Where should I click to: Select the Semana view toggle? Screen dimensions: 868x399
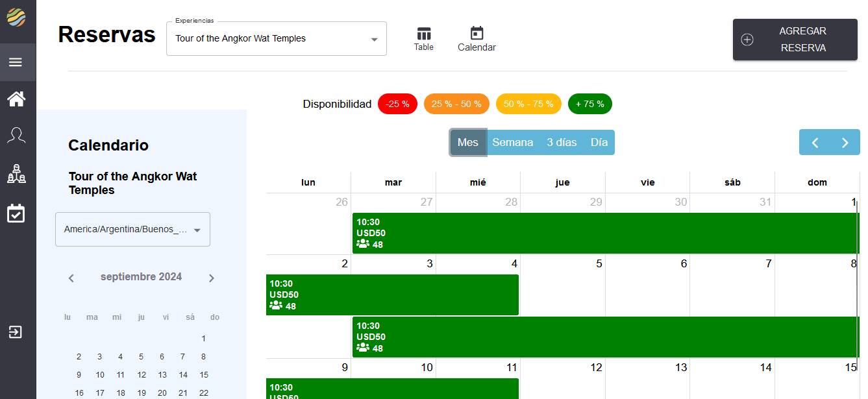click(x=512, y=143)
